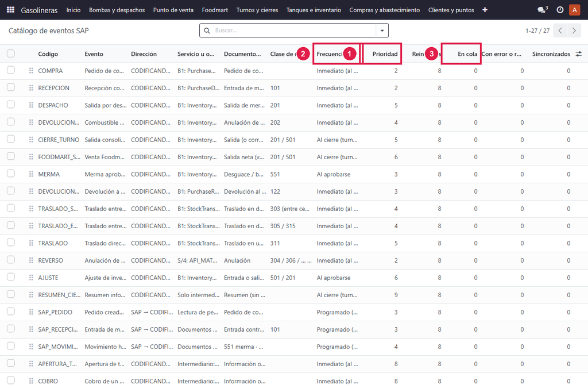
Task: Check the DESPACHO row checkbox
Action: (11, 104)
